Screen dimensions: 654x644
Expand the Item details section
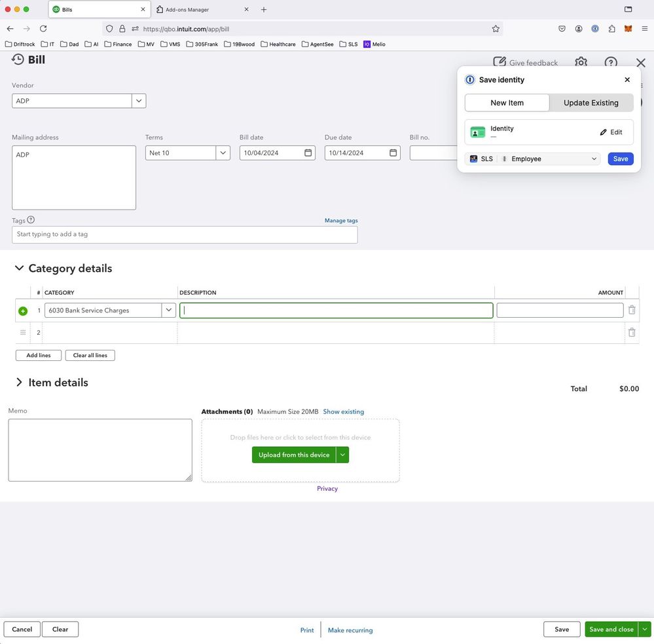19,383
